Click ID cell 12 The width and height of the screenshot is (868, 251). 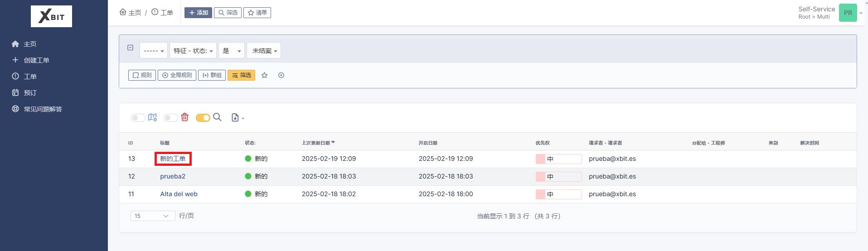click(131, 177)
